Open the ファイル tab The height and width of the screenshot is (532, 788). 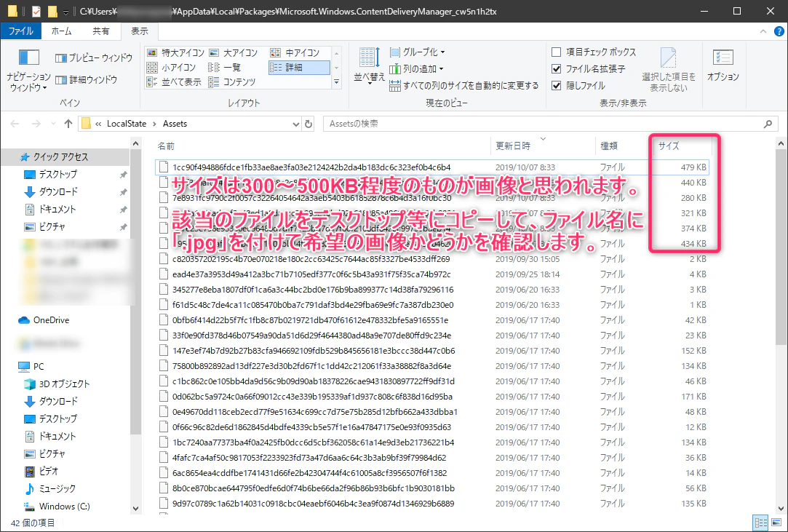pos(20,31)
